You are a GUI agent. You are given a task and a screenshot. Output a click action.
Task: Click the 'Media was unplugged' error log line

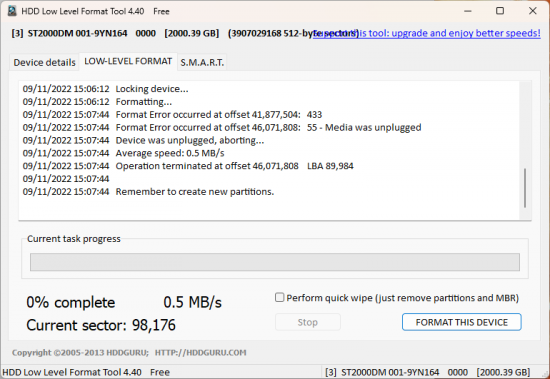(222, 127)
